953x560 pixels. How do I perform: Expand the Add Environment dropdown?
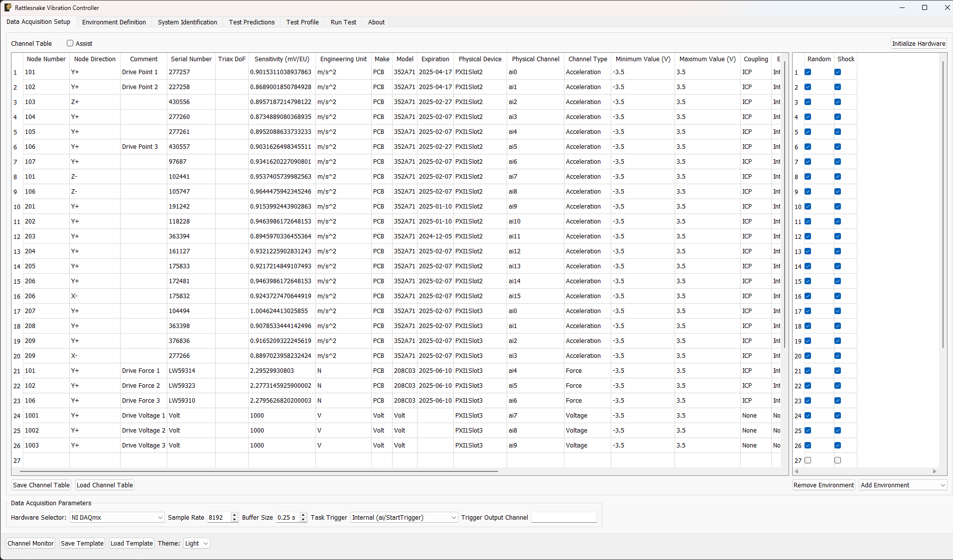[903, 485]
